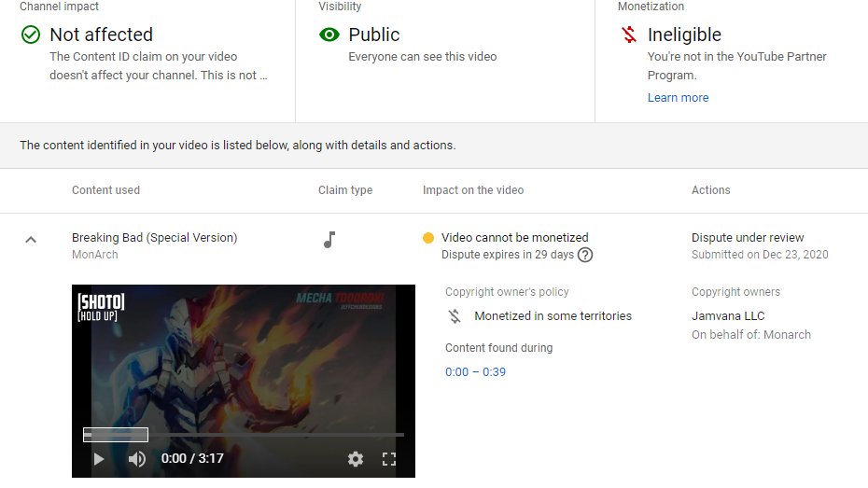Click the green eye Public visibility icon
This screenshot has width=868, height=488.
click(x=329, y=35)
